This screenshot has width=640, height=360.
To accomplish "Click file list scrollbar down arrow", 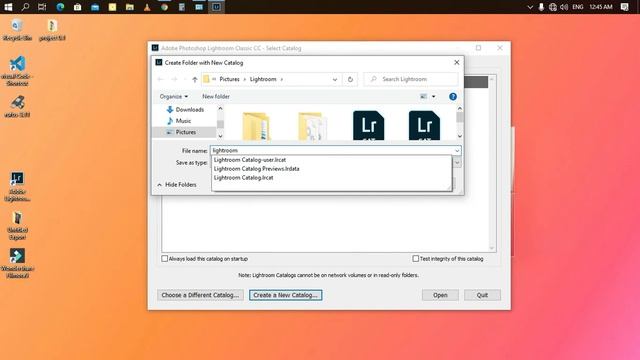I will [460, 136].
